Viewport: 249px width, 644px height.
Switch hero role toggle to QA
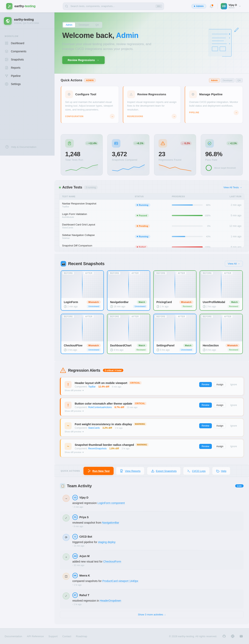97,25
